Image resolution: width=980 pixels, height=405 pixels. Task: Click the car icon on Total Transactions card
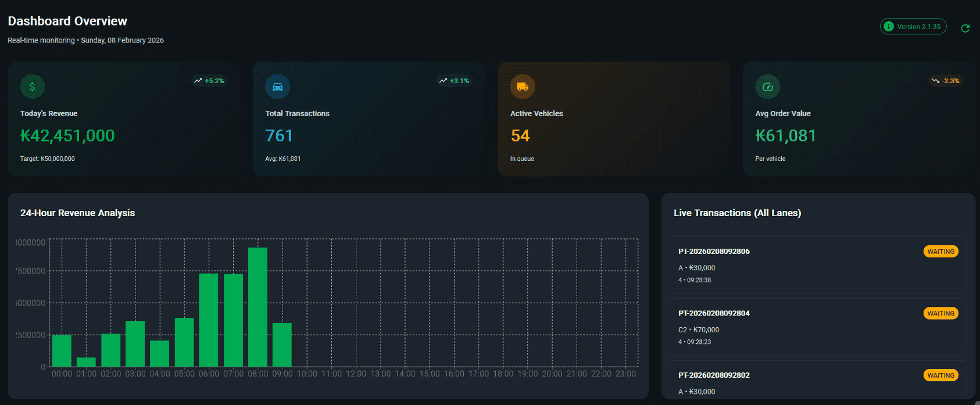coord(278,87)
